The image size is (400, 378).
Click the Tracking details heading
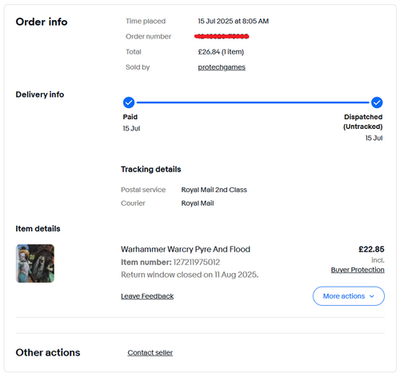click(151, 169)
